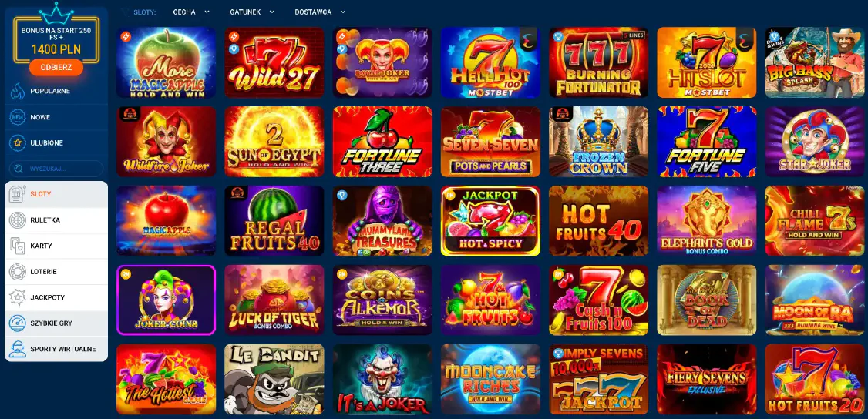Expand the Cecha filter dropdown
The width and height of the screenshot is (868, 419).
pos(191,12)
